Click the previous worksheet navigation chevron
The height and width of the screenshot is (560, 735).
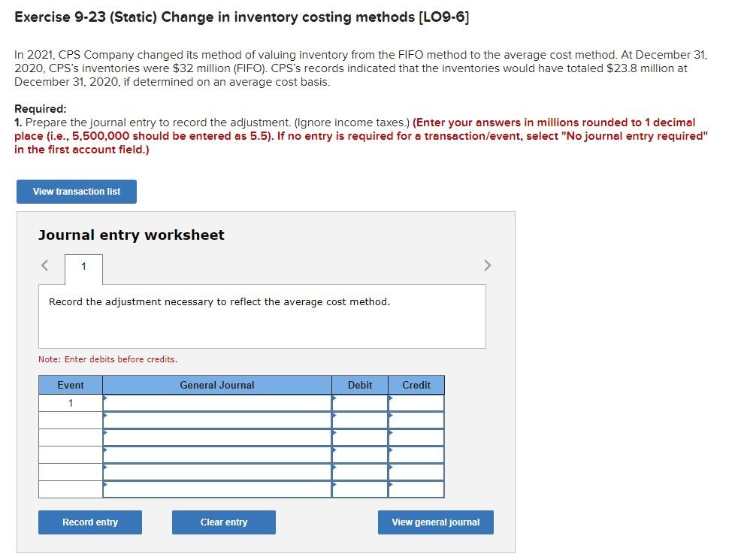coord(44,265)
